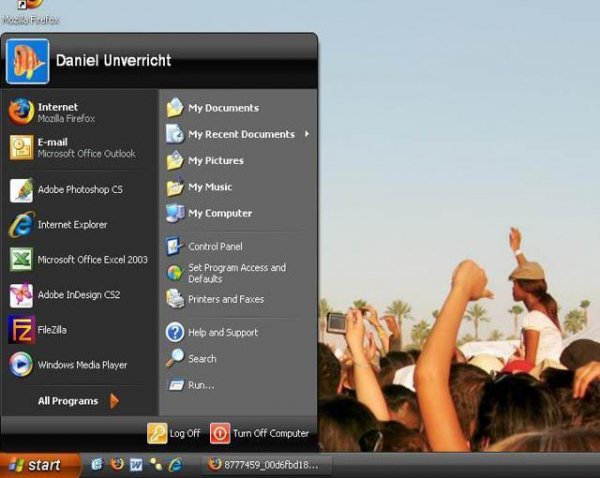Open the FileZilla icon
600x478 pixels.
pyautogui.click(x=21, y=330)
